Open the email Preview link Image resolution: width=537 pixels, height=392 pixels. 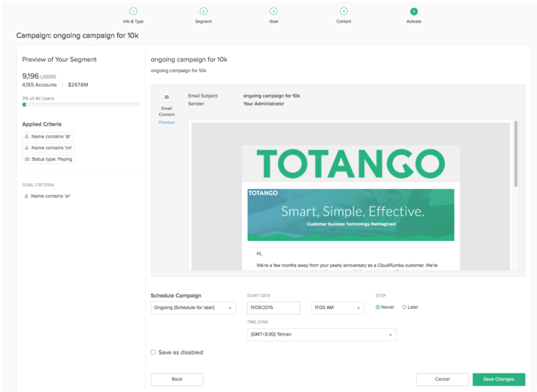[x=166, y=122]
